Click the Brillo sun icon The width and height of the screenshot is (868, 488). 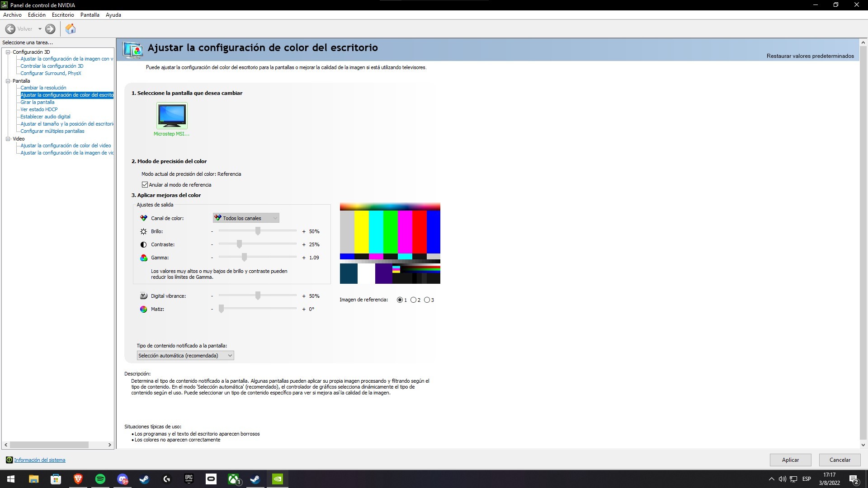[143, 231]
